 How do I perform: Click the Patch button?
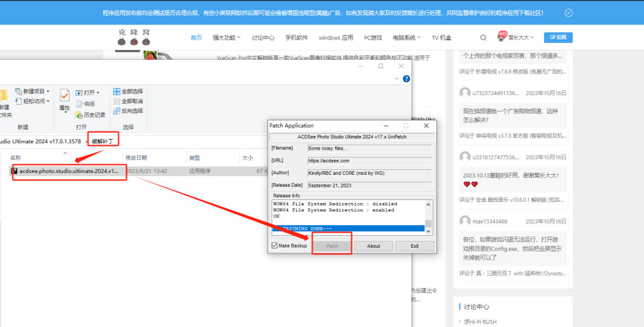click(332, 246)
